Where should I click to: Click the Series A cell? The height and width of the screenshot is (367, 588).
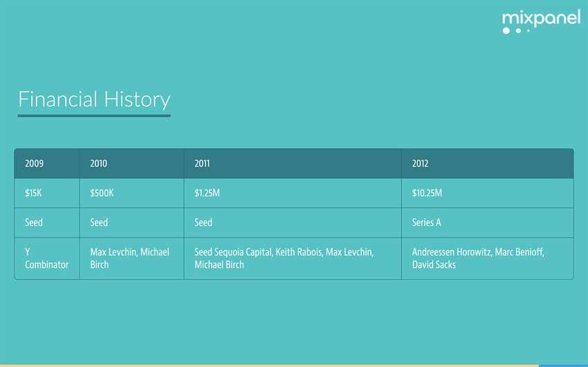pyautogui.click(x=488, y=223)
